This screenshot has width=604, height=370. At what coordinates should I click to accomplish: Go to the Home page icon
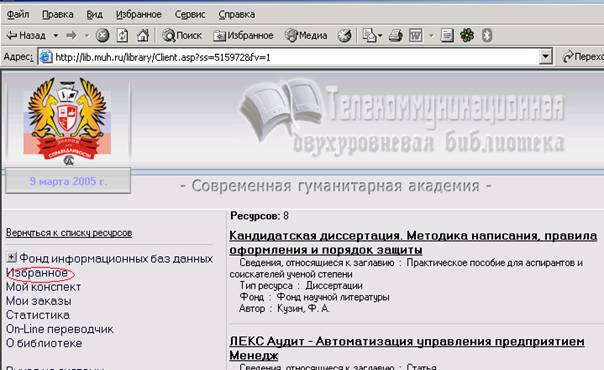coord(143,36)
